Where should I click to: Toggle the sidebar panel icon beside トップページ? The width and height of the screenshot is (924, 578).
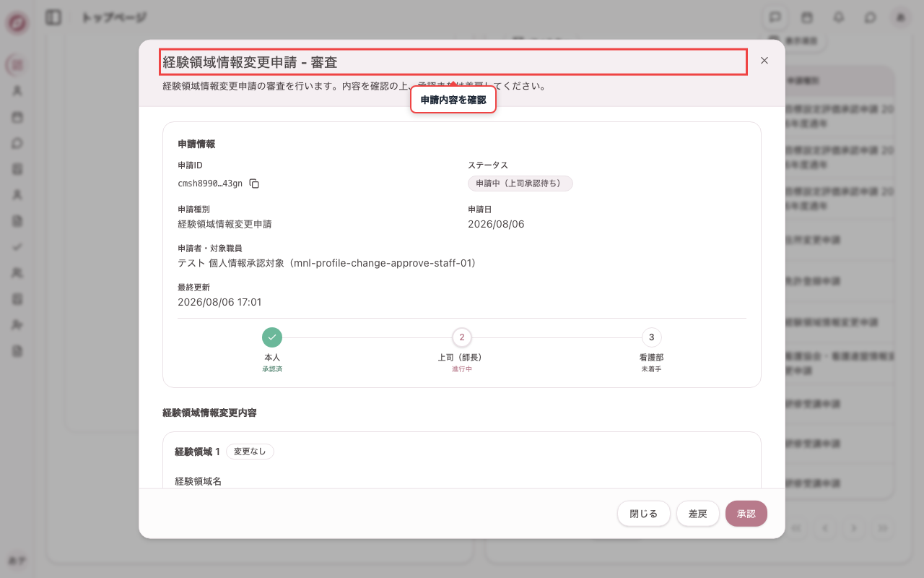click(53, 17)
